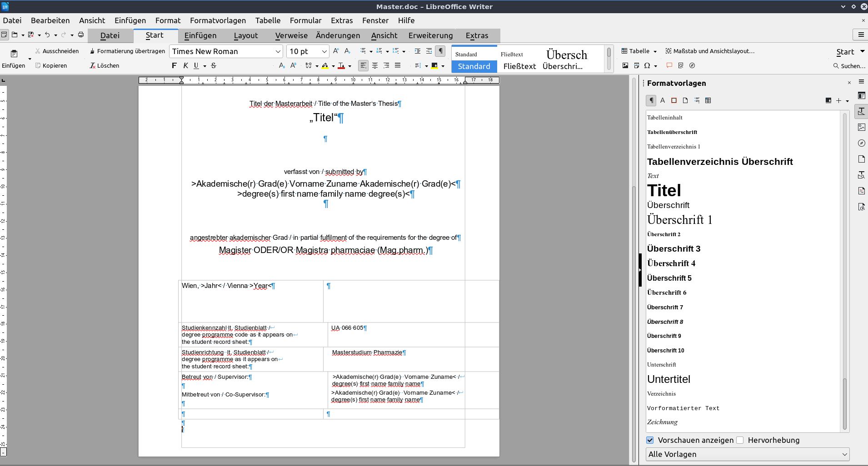Switch to the Layout ribbon tab

click(x=246, y=35)
